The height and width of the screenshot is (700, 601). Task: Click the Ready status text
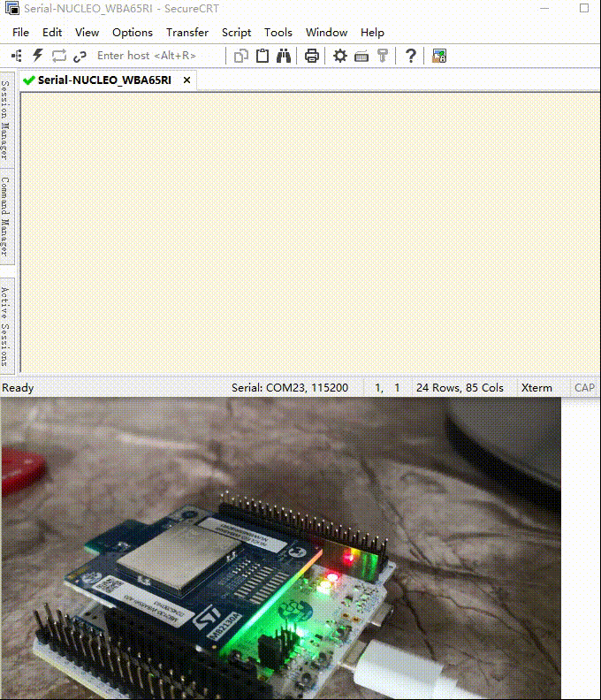pyautogui.click(x=18, y=387)
